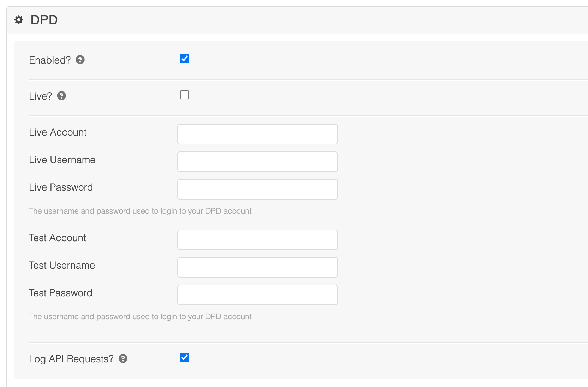Viewport: 588px width, 387px height.
Task: Click DPD login hint under Live Password
Action: pos(140,211)
